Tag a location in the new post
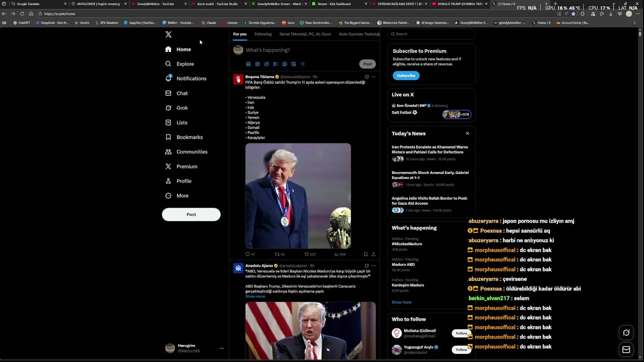Image resolution: width=644 pixels, height=362 pixels. pos(302,64)
